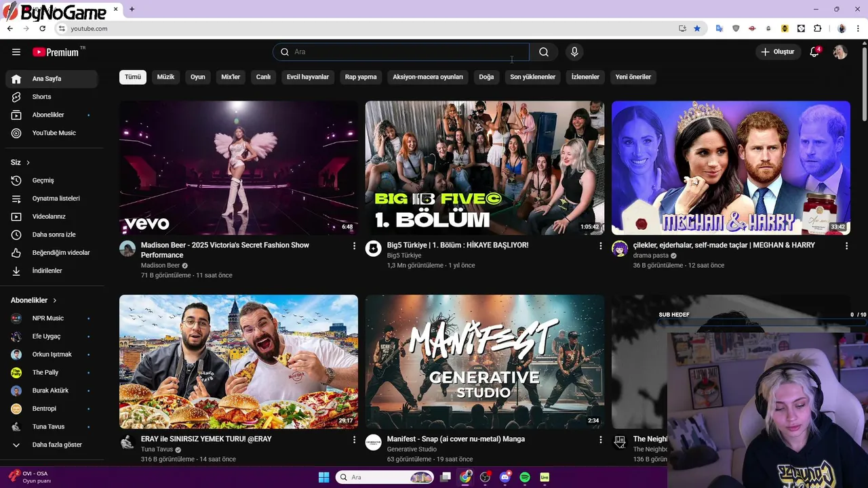Viewport: 868px width, 488px height.
Task: Open Ana Sayfa home in sidebar
Action: (x=52, y=79)
